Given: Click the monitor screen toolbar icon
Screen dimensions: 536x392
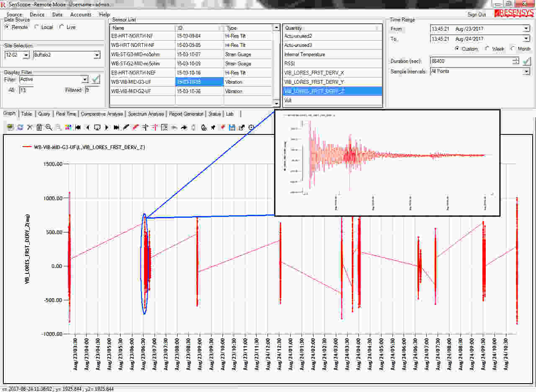Looking at the screenshot, I should click(x=97, y=127).
